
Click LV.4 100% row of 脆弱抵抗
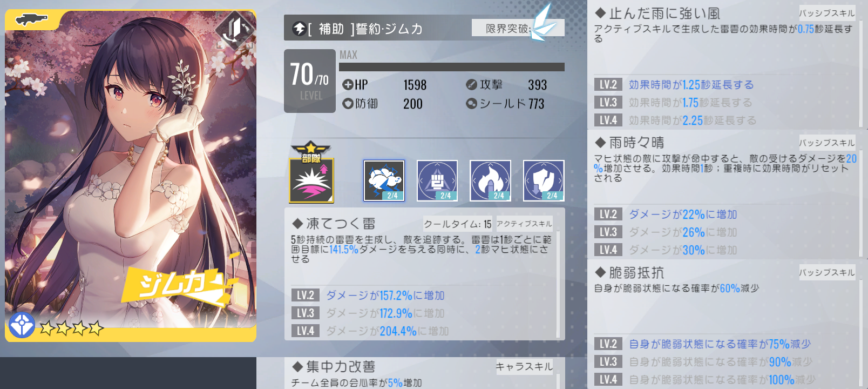723,380
